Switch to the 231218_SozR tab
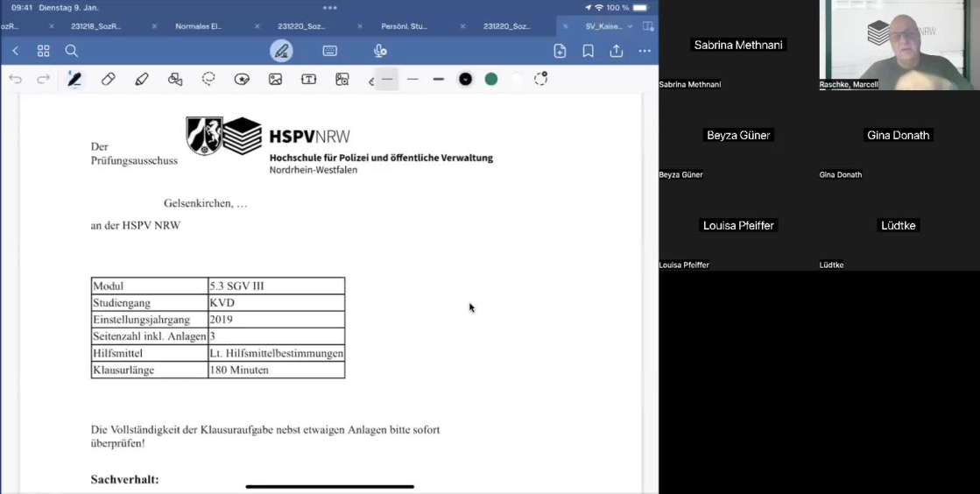Viewport: 980px width, 494px height. point(95,26)
